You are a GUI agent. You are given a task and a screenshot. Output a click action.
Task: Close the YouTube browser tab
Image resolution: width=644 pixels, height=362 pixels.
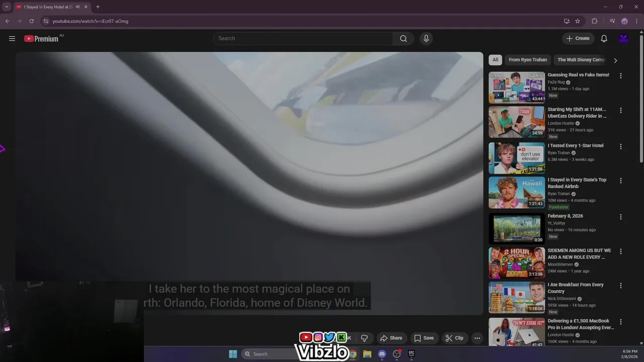86,7
